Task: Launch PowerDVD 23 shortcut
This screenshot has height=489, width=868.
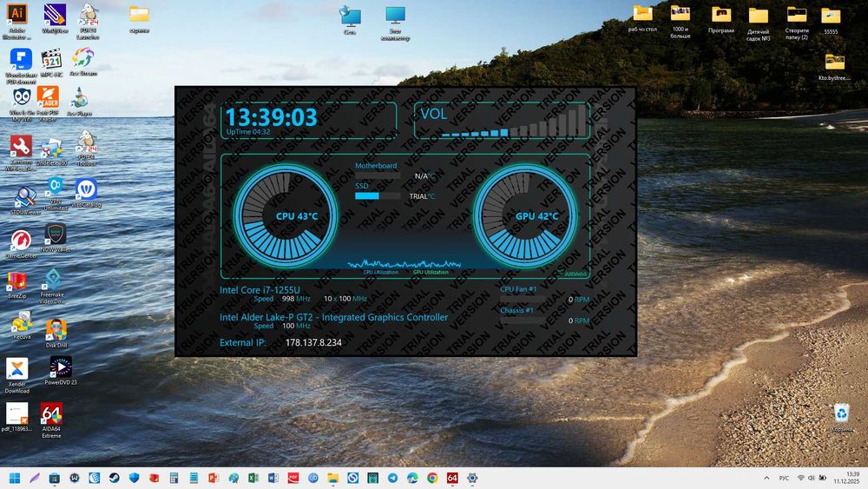Action: tap(61, 371)
